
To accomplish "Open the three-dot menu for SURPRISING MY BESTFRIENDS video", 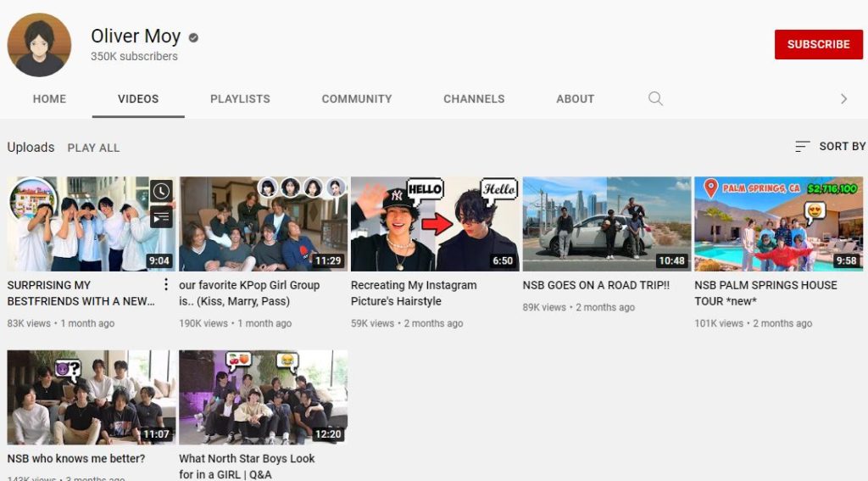I will (166, 285).
